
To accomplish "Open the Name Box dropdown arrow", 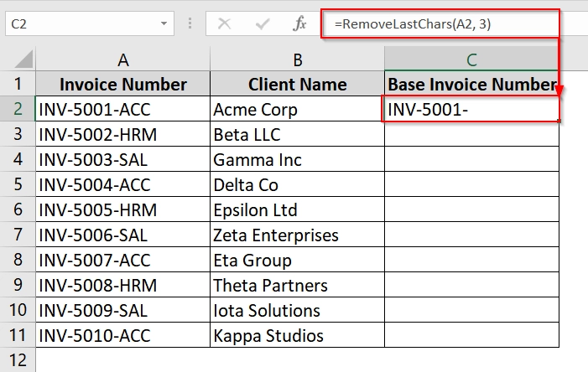I will 164,23.
